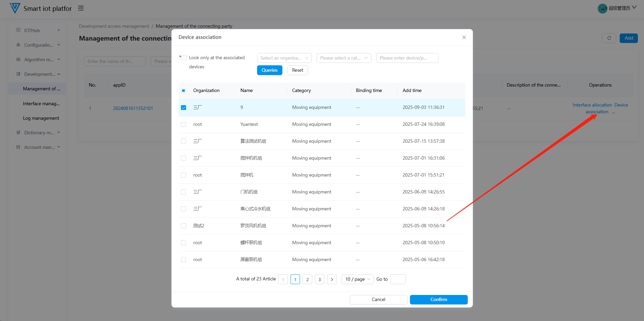Open the Select an organization dropdown
The height and width of the screenshot is (321, 644).
(x=284, y=58)
